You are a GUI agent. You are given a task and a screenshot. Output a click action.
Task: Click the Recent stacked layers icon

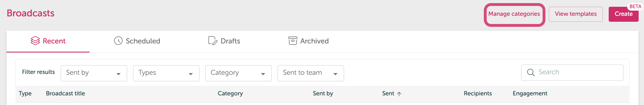(x=35, y=41)
